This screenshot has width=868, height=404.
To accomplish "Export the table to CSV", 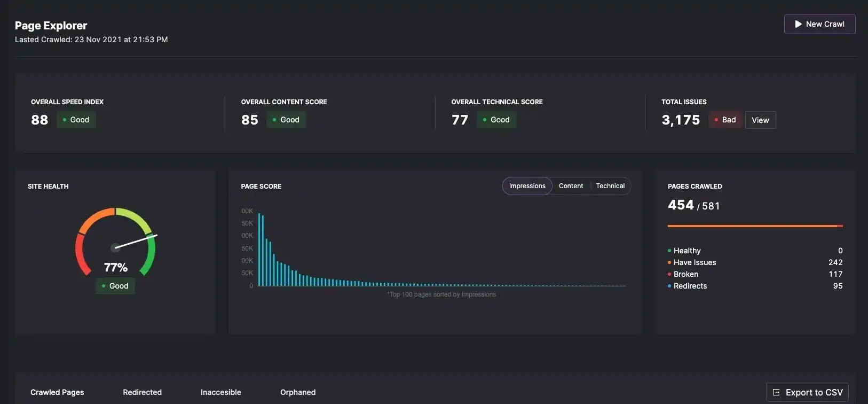I will (x=807, y=392).
